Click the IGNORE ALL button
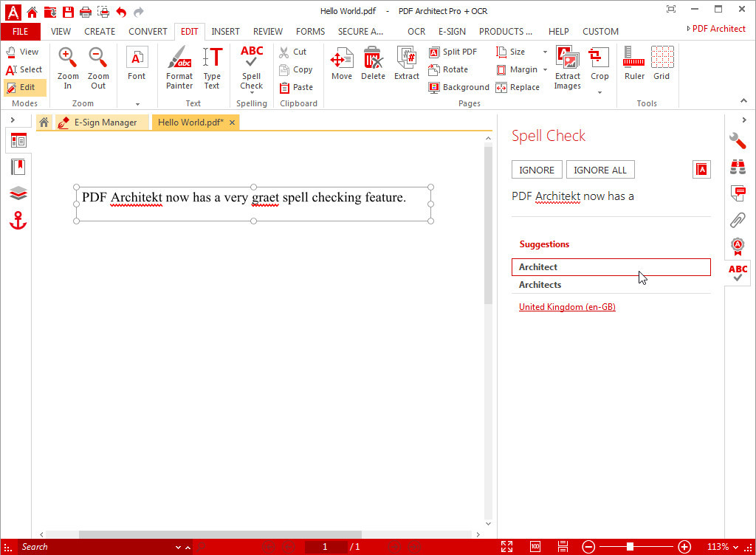The width and height of the screenshot is (756, 555). pos(599,169)
